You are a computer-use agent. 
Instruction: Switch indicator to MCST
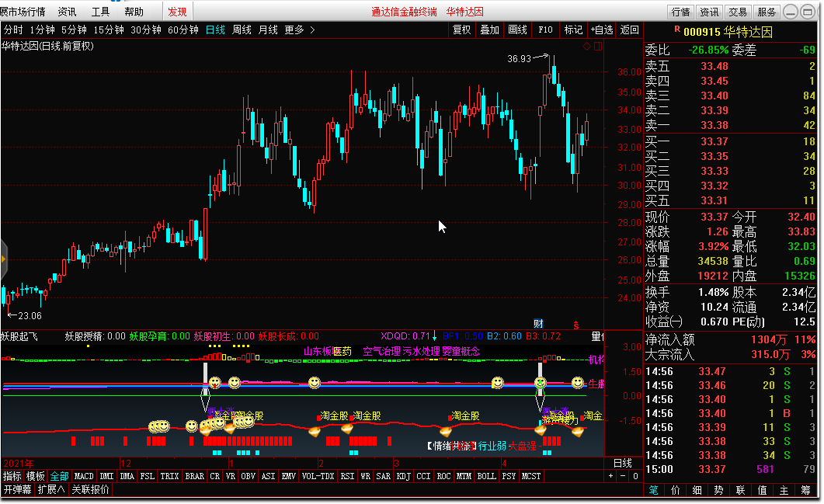(x=531, y=476)
